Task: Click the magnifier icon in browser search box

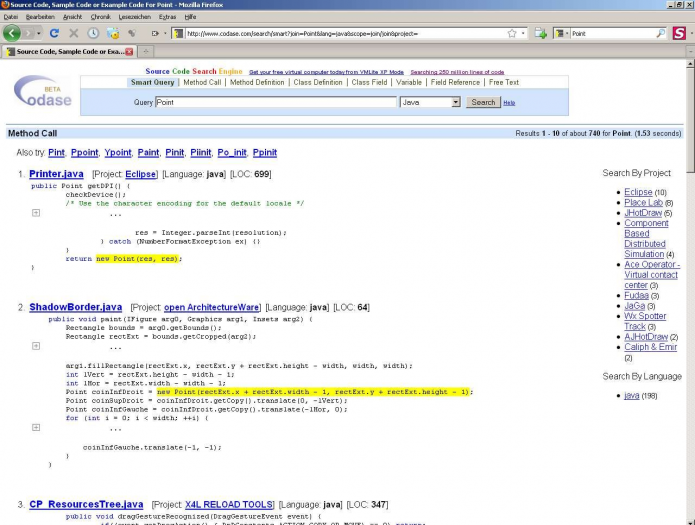Action: (x=660, y=33)
